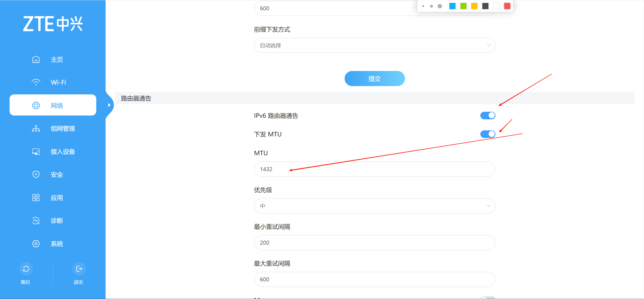Click the mesh network management icon
Image resolution: width=644 pixels, height=299 pixels.
click(x=36, y=129)
